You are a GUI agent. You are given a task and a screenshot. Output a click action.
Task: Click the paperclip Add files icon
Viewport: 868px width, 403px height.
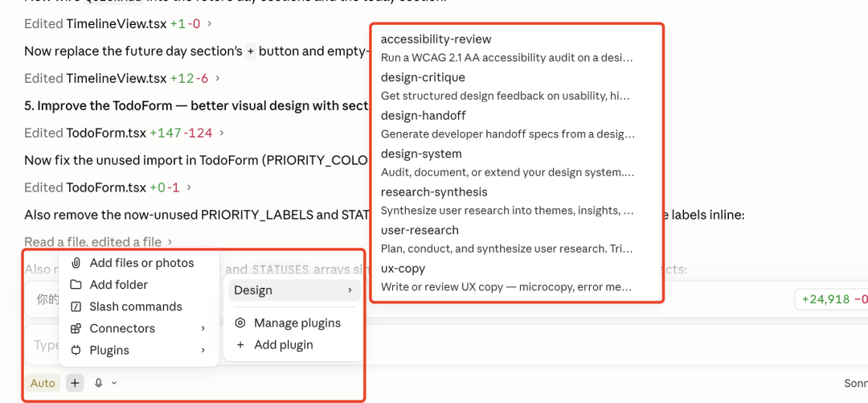click(x=76, y=263)
